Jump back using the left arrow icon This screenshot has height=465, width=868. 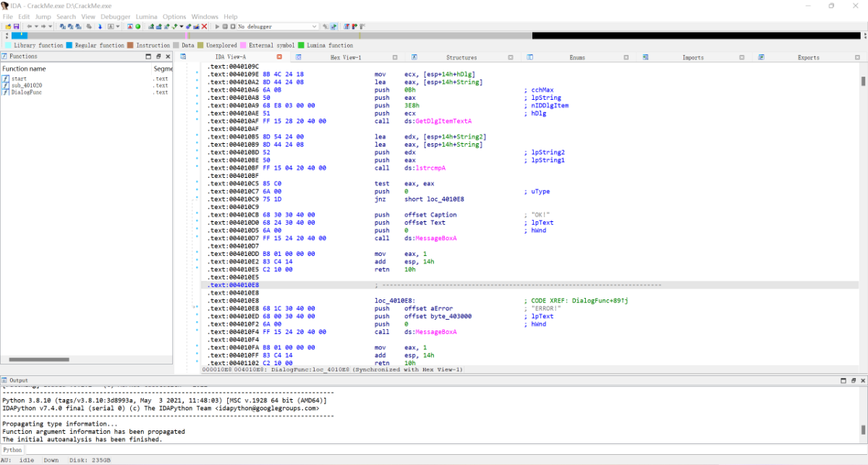click(28, 26)
